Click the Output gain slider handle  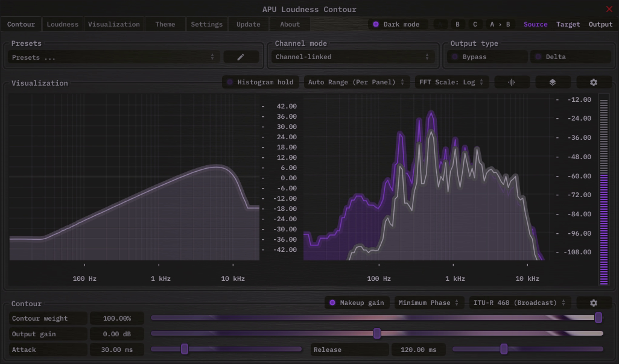click(377, 333)
